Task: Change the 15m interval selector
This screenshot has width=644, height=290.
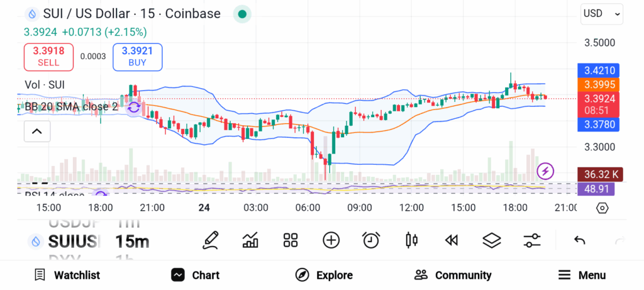Action: 132,241
